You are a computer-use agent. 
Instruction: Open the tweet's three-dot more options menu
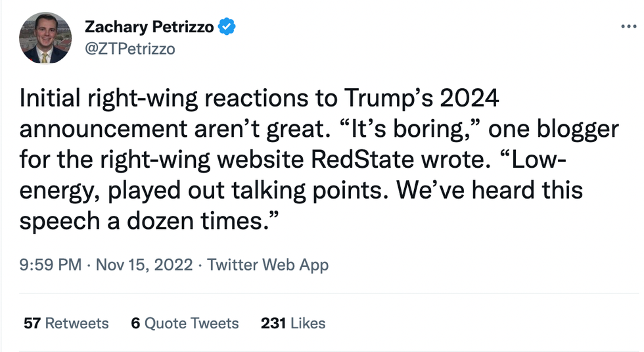pyautogui.click(x=628, y=27)
